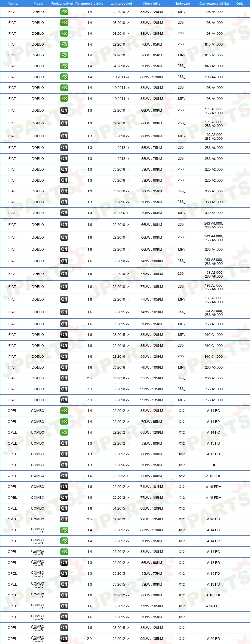Click the Opis column header
This screenshot has width=250, height=644.
point(240,4)
